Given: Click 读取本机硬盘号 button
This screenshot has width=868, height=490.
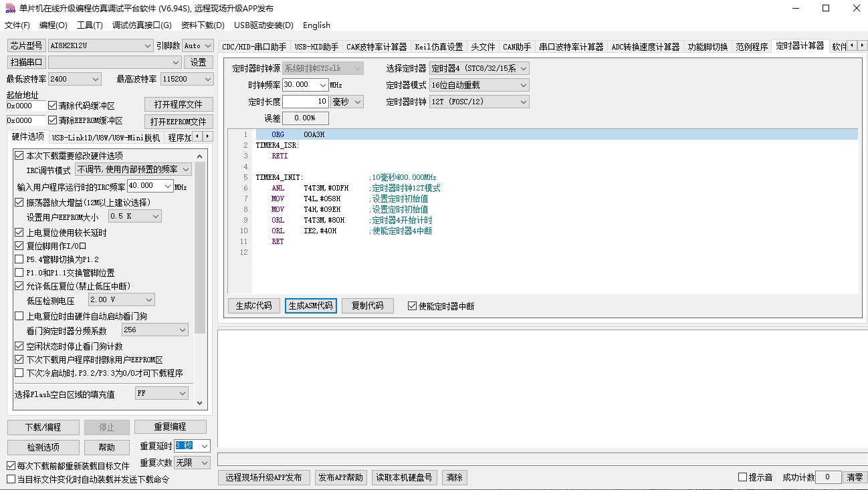Looking at the screenshot, I should click(x=405, y=477).
